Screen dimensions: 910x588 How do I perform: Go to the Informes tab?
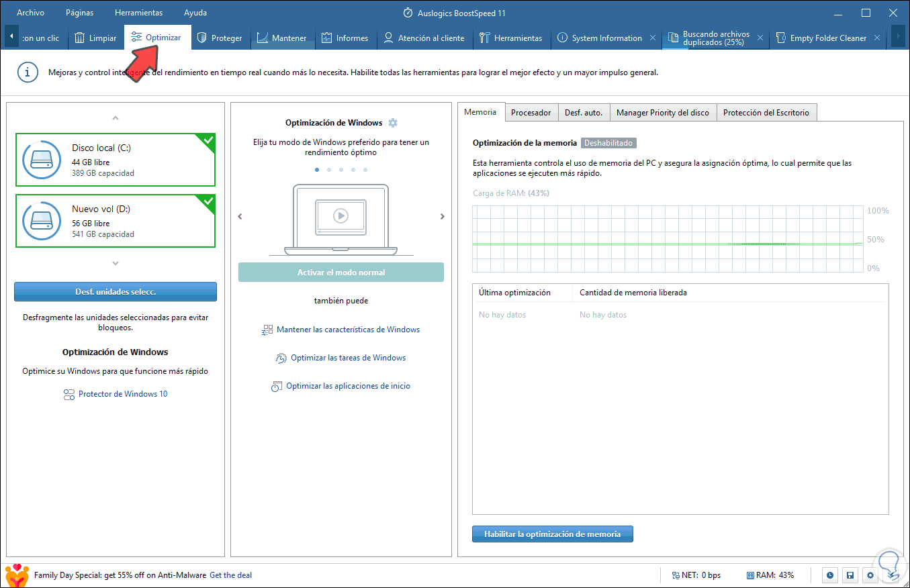345,38
